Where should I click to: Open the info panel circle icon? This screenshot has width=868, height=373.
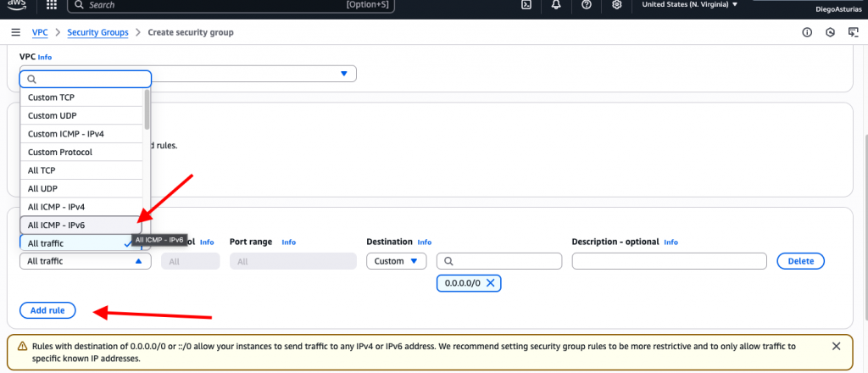click(x=807, y=33)
